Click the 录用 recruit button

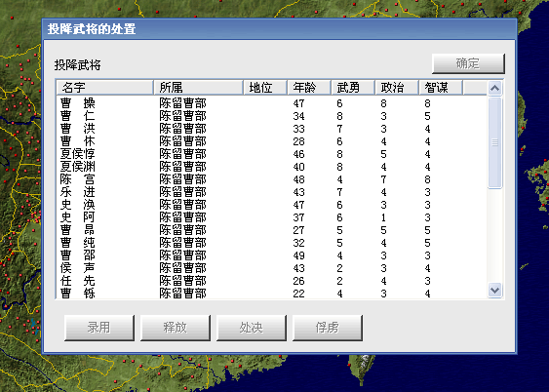pos(99,328)
